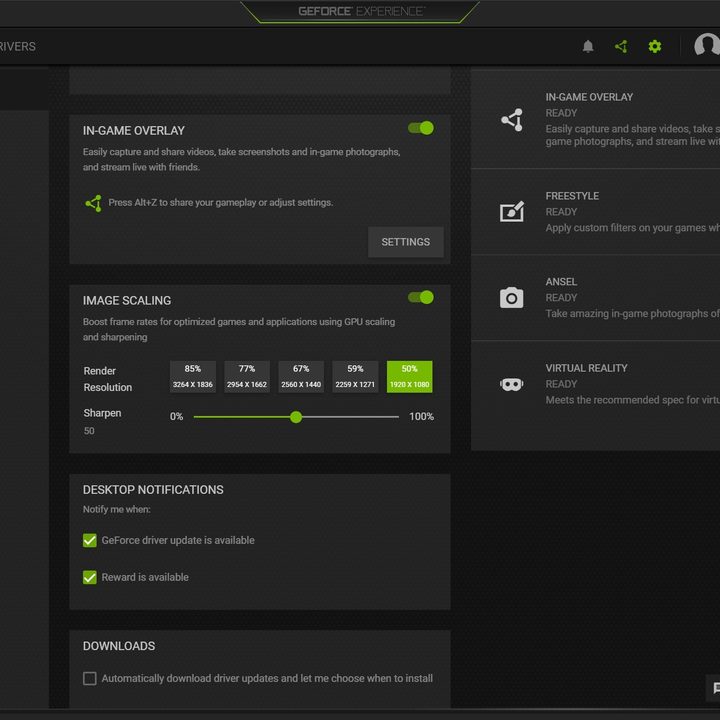Select 50% render resolution 1920 X 1080
Screen dimensions: 720x720
click(x=410, y=377)
